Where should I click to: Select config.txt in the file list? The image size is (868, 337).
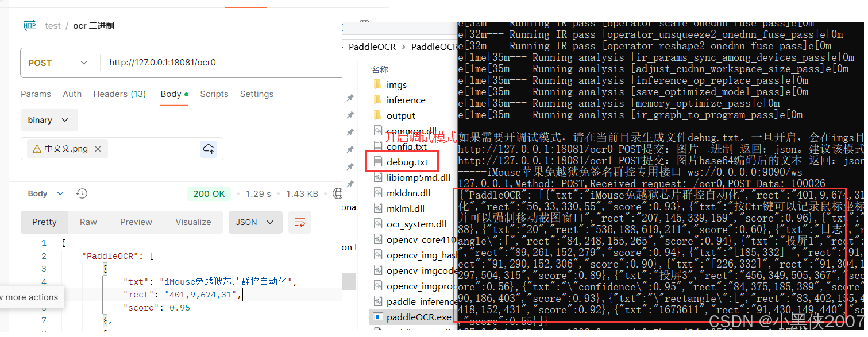407,146
